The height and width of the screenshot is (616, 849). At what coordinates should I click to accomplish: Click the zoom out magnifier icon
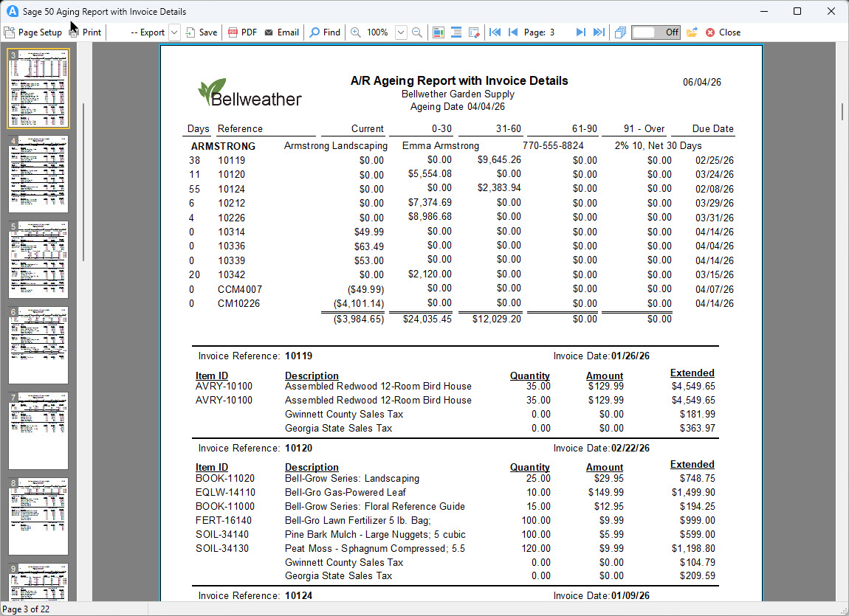(417, 32)
